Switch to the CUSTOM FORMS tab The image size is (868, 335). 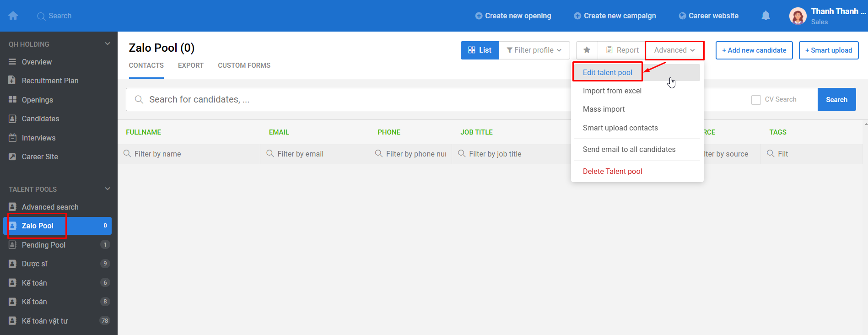(244, 65)
